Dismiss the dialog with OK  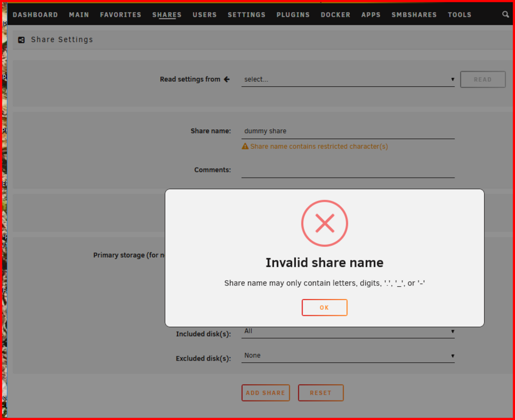324,307
